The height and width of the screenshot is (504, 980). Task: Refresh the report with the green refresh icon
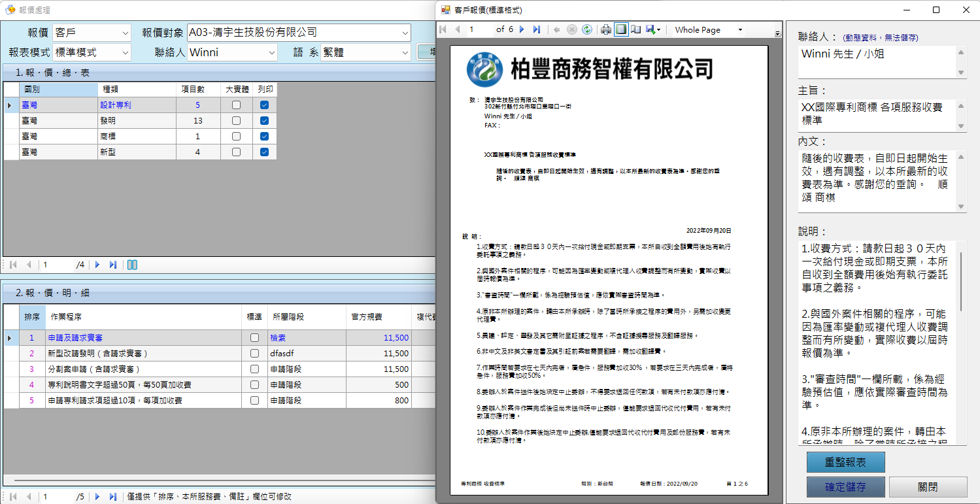pos(587,29)
